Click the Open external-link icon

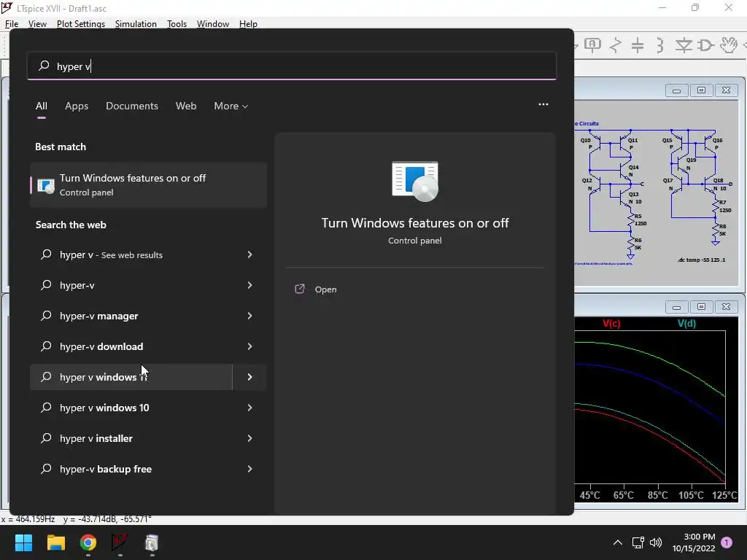(x=300, y=289)
